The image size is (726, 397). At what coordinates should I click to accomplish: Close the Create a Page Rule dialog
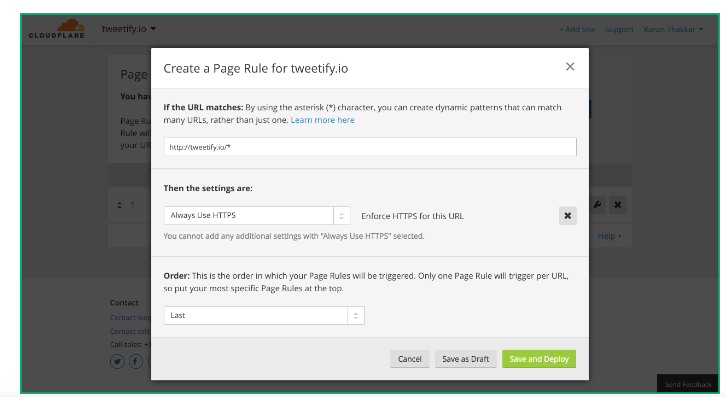tap(570, 67)
